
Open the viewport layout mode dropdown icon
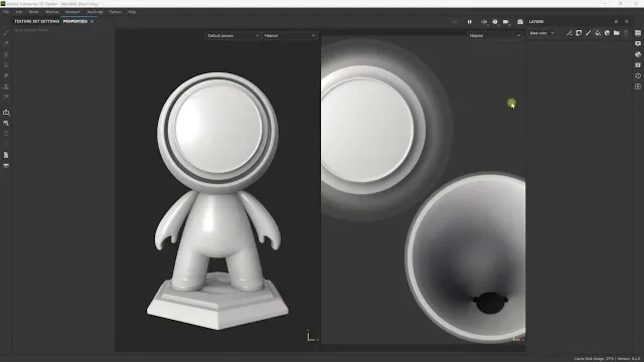coord(484,22)
